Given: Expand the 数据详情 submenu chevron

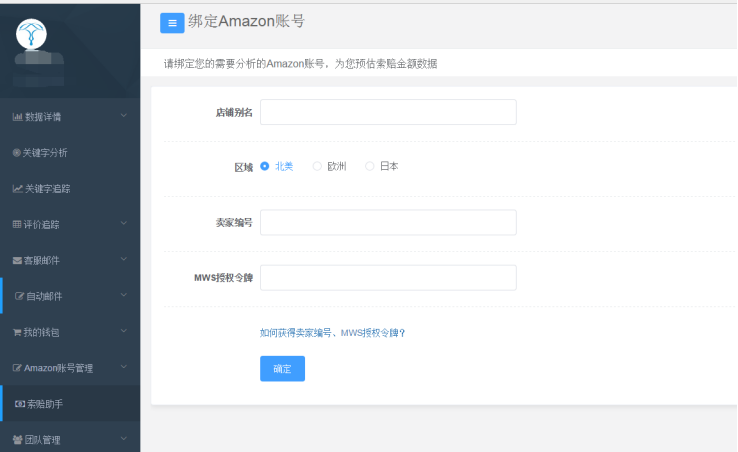Looking at the screenshot, I should coord(124,115).
